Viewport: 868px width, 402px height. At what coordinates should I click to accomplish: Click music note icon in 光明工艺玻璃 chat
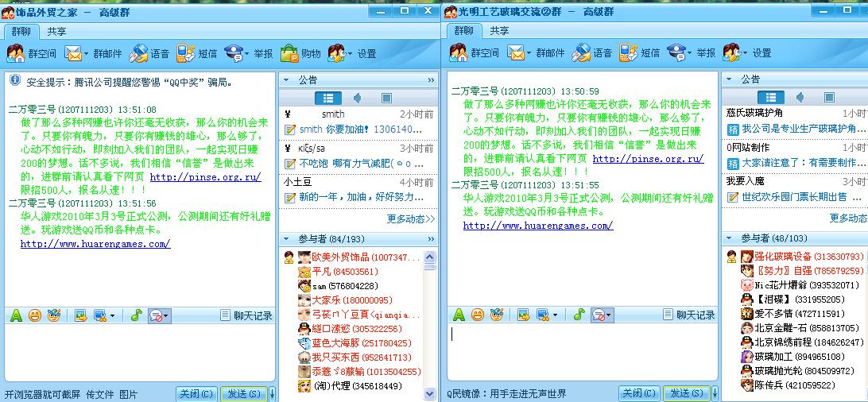(579, 315)
